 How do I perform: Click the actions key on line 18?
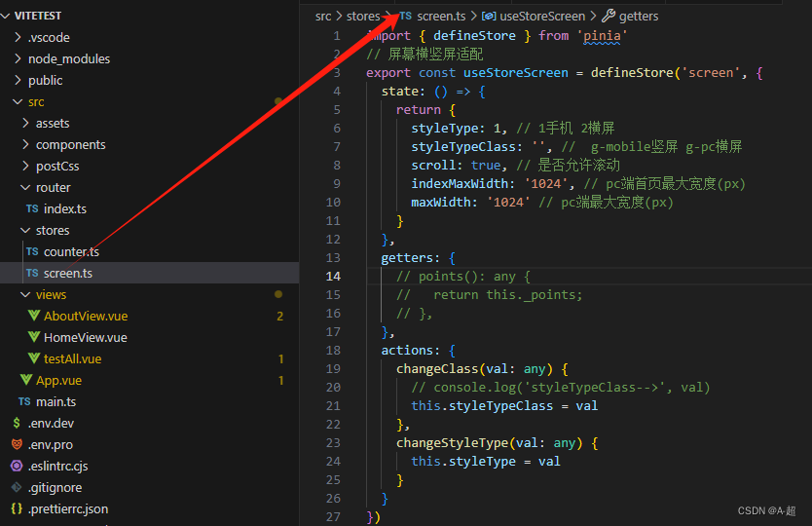coord(407,351)
